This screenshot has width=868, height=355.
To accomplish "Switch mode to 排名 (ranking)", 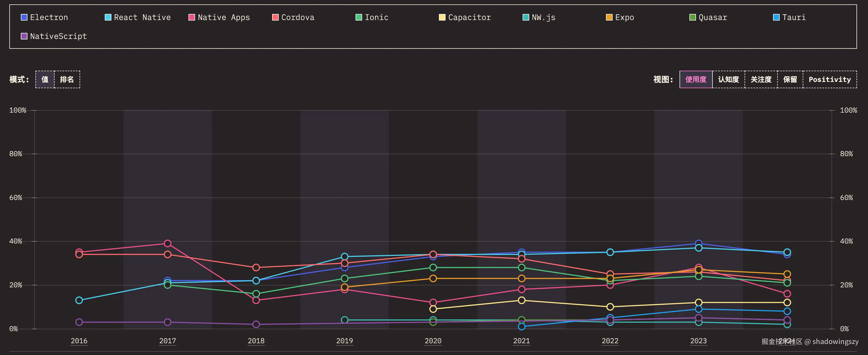I will tap(67, 79).
